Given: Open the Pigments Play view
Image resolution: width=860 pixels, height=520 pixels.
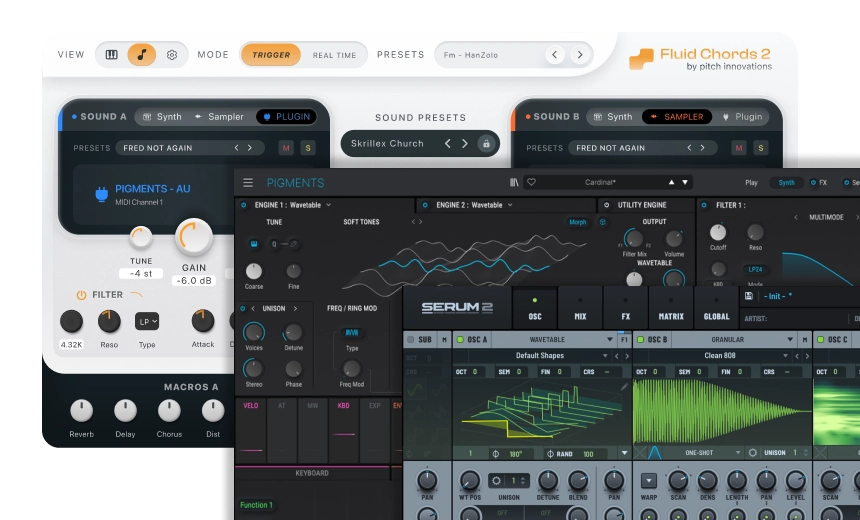Looking at the screenshot, I should click(x=751, y=183).
